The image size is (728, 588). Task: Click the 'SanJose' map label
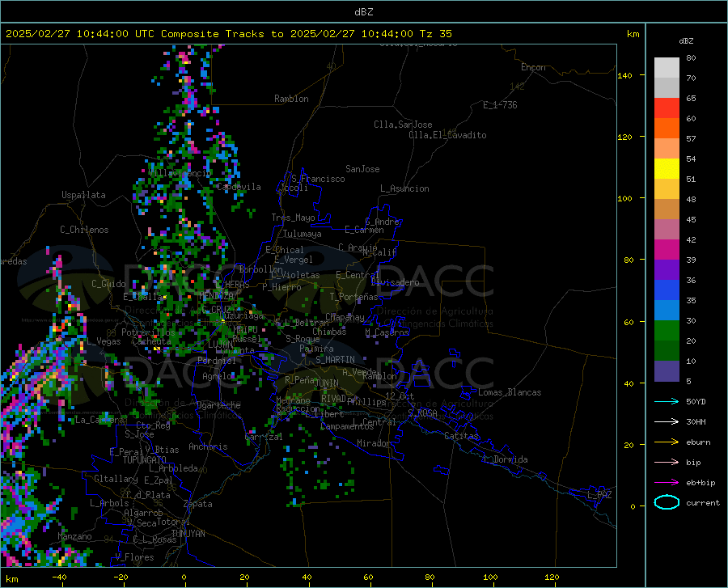[x=362, y=169]
